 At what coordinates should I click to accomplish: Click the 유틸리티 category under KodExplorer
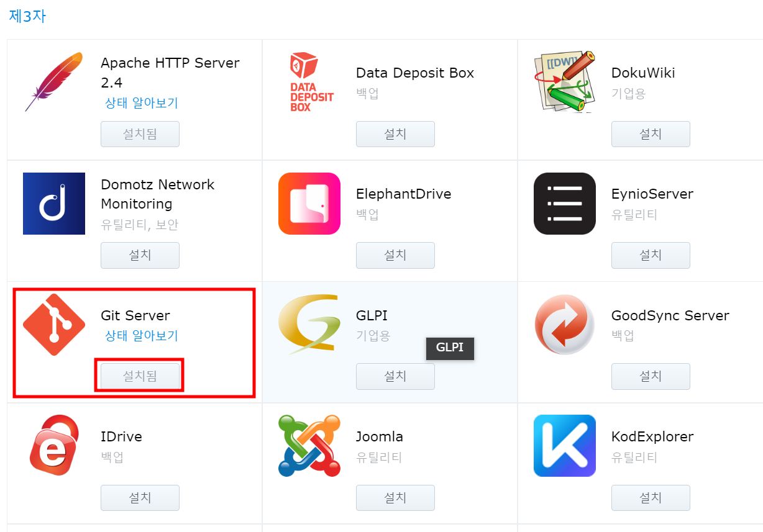634,458
